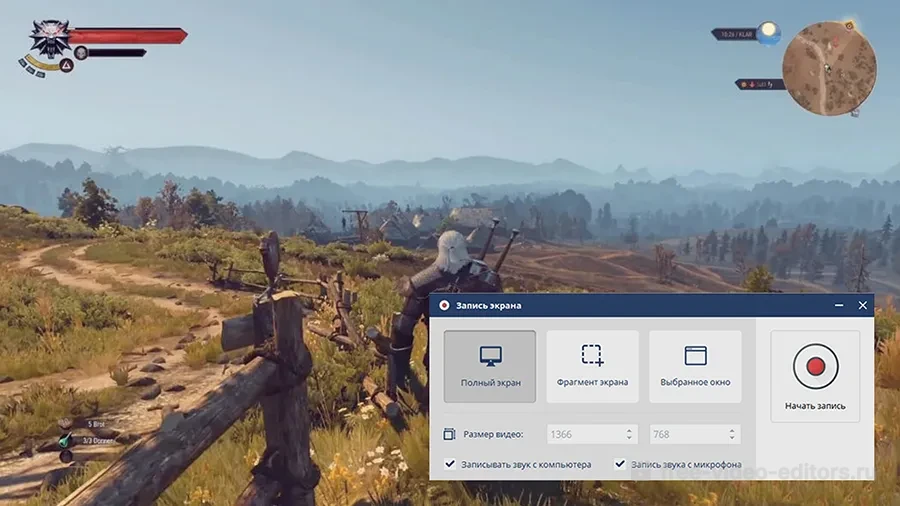Disable Записывать звук с компьютера checkbox
The height and width of the screenshot is (506, 900).
[x=449, y=464]
